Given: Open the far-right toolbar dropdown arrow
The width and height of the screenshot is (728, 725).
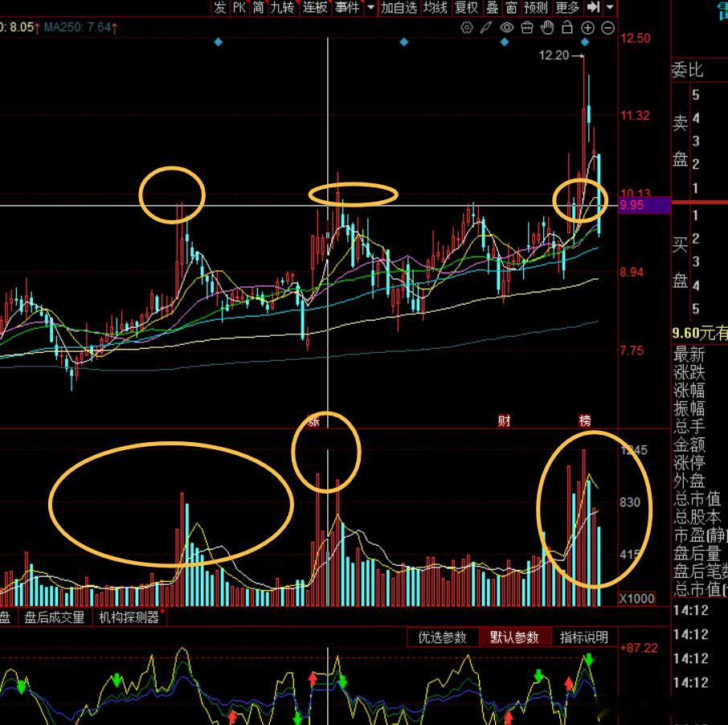Looking at the screenshot, I should 610,7.
